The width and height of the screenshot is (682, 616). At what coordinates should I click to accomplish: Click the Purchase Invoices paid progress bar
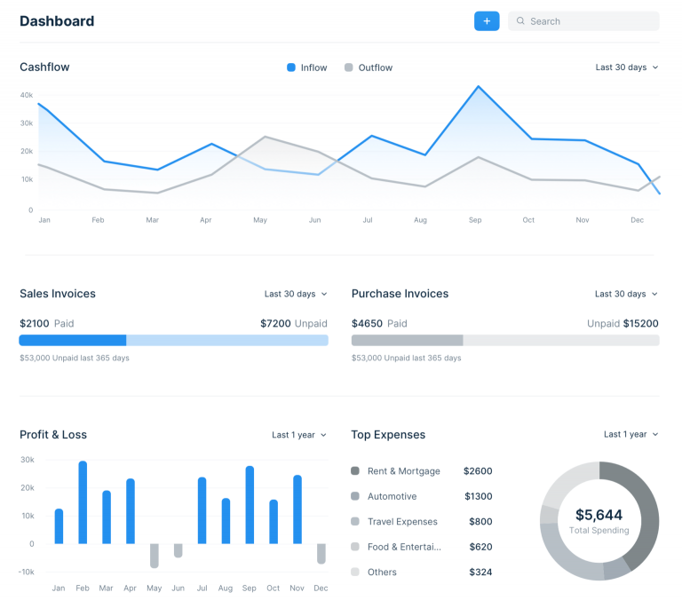407,340
